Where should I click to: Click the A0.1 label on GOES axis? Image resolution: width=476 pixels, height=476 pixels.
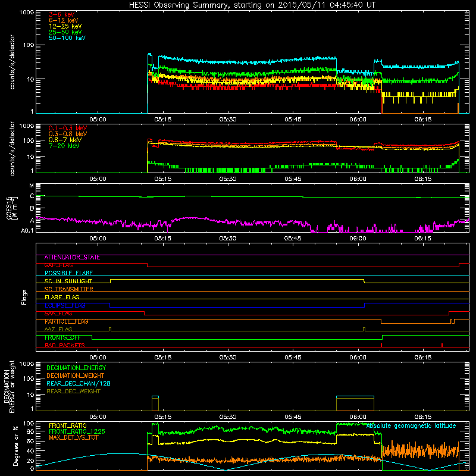pyautogui.click(x=27, y=231)
